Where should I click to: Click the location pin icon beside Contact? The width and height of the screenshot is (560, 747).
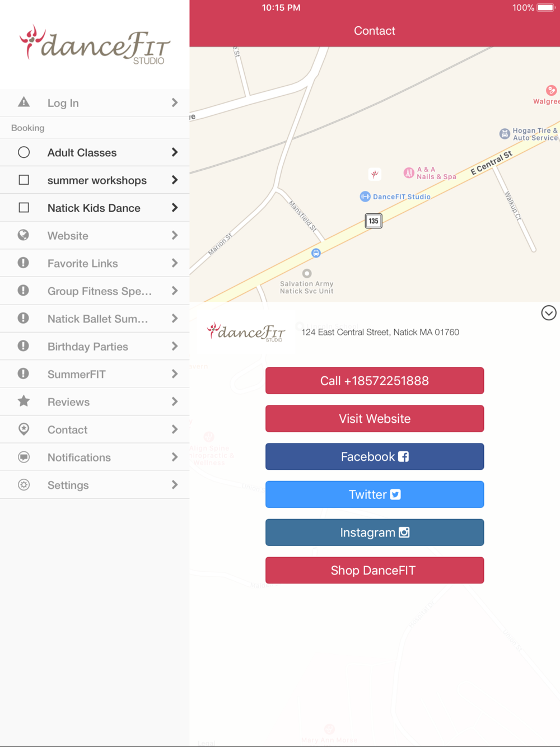[x=24, y=429]
